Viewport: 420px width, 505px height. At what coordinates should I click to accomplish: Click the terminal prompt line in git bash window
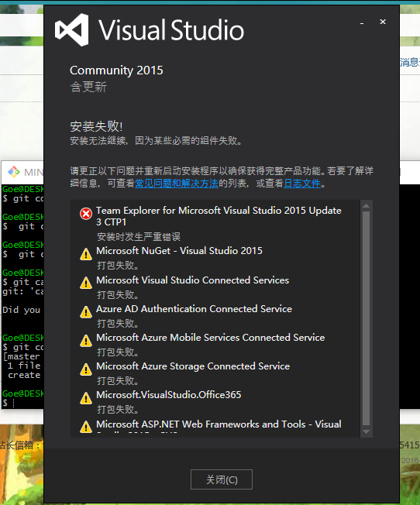[x=22, y=403]
